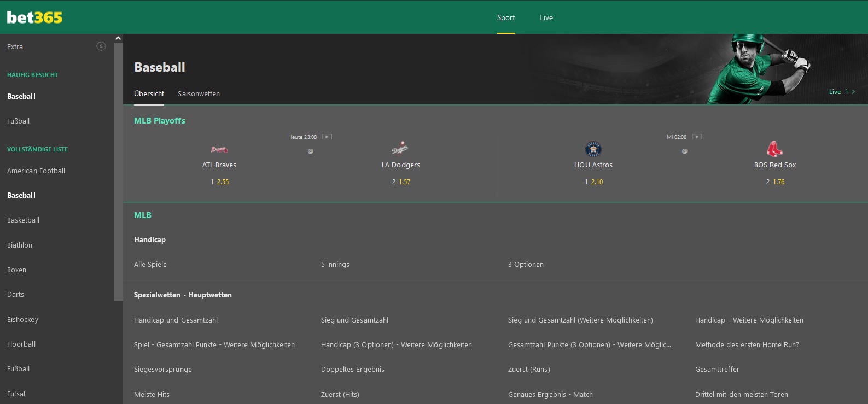Click the Mi 02:08 game time
Viewport: 868px width, 404px height.
677,137
